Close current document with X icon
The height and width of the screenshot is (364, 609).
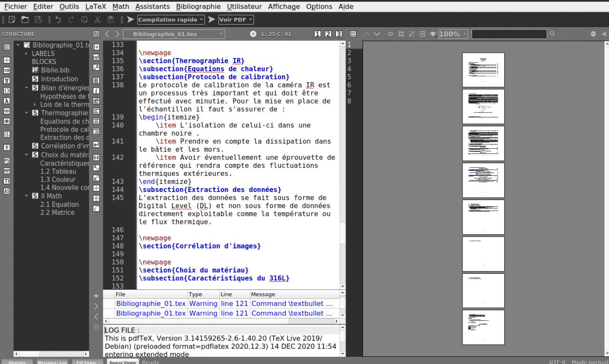point(253,34)
